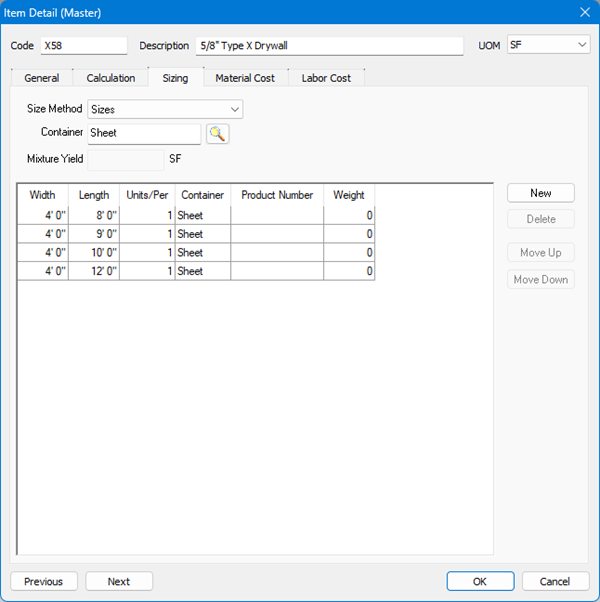This screenshot has width=600, height=602.
Task: Click the Container field showing Sheet
Action: tap(144, 134)
